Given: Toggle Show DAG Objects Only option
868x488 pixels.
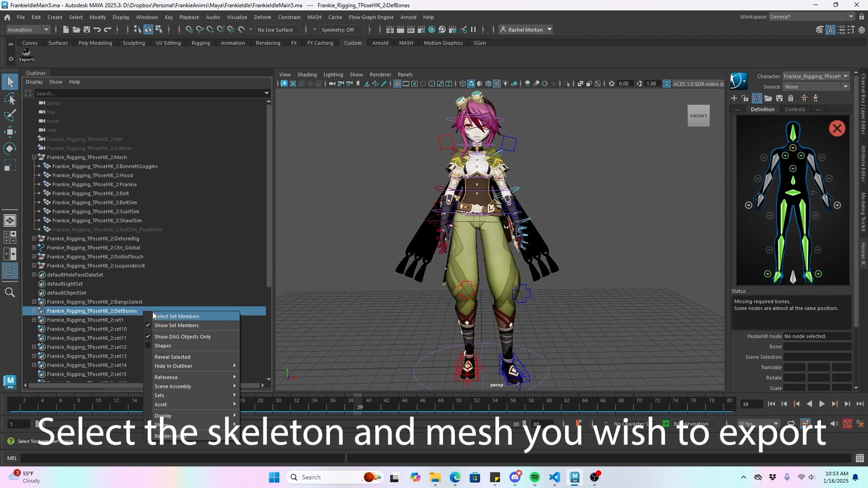Looking at the screenshot, I should pyautogui.click(x=148, y=337).
